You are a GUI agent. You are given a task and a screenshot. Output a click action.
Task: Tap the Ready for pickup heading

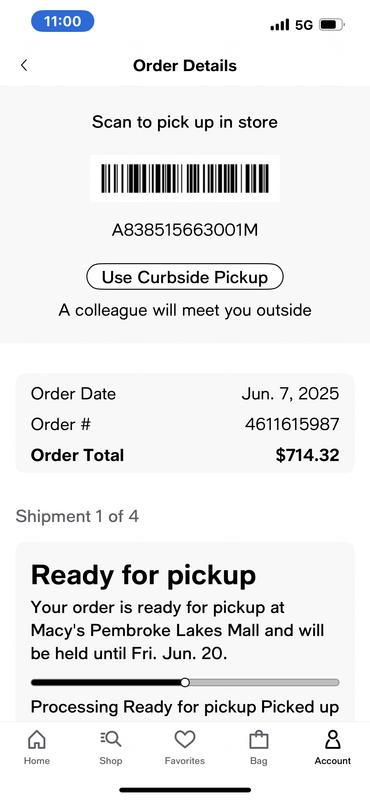[143, 575]
